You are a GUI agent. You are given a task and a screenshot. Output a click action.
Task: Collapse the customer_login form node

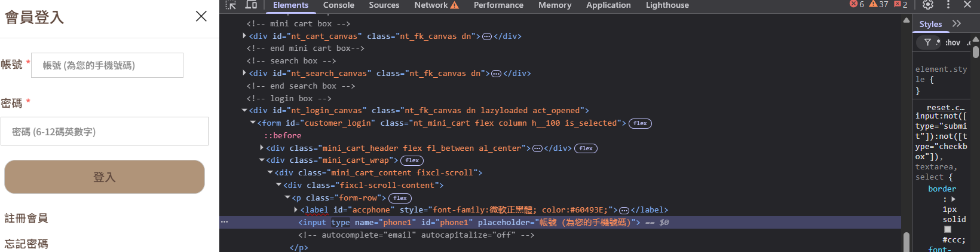253,123
